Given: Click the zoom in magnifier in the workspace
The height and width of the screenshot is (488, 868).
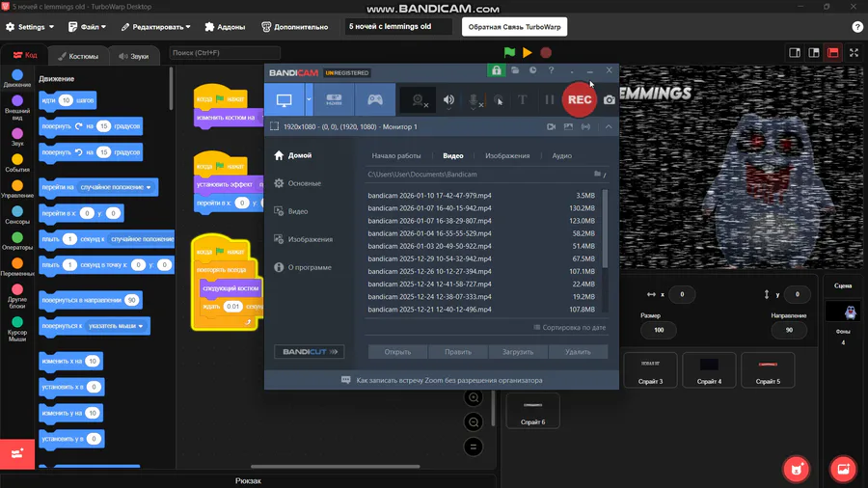Looking at the screenshot, I should [474, 397].
